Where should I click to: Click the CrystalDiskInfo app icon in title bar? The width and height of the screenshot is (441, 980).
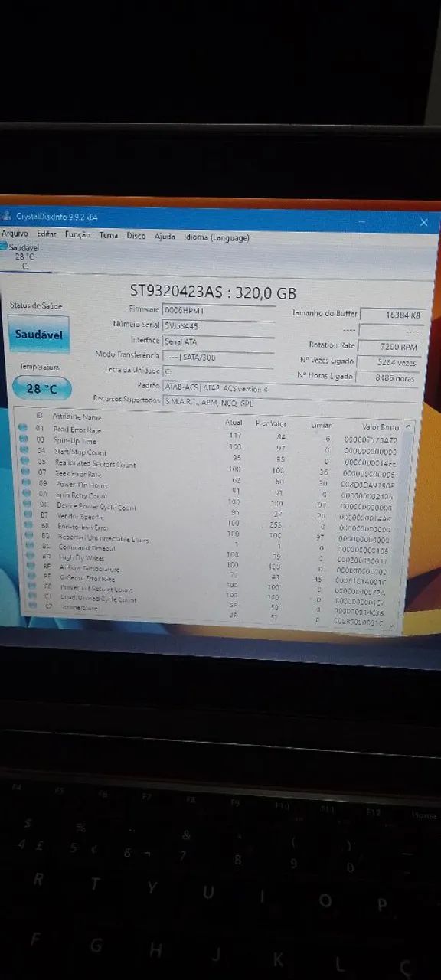[5, 215]
